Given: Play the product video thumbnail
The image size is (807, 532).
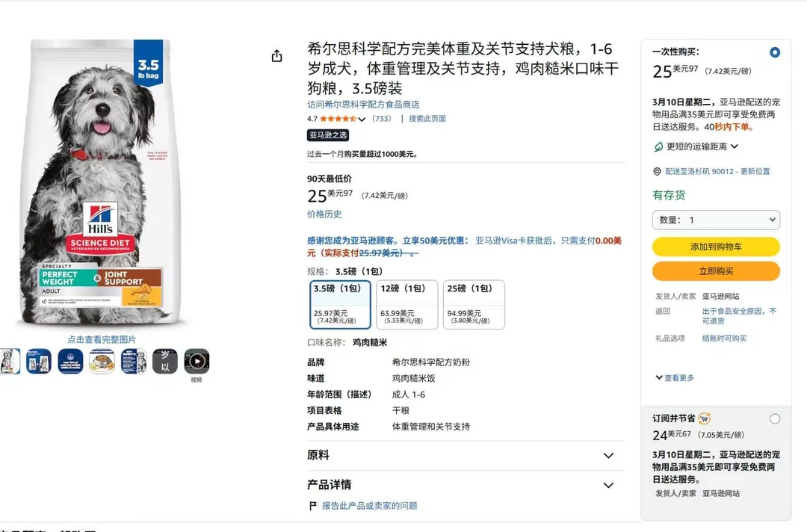Looking at the screenshot, I should (x=197, y=361).
